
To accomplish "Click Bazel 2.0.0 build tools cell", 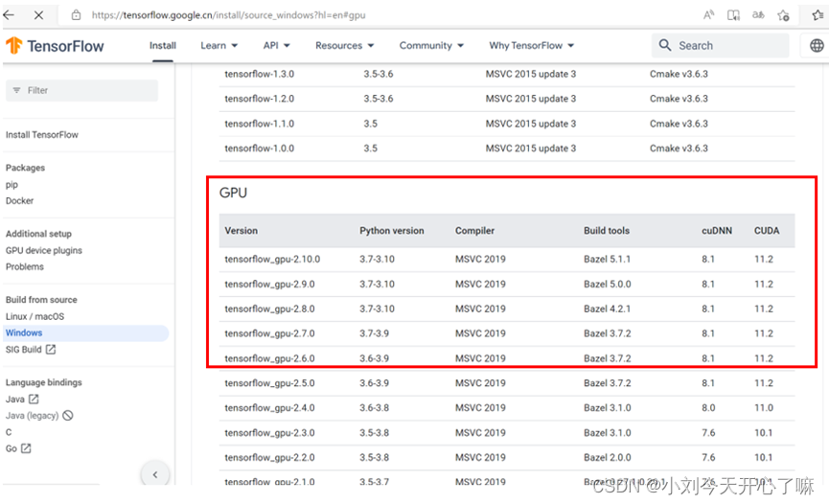I will [x=608, y=457].
